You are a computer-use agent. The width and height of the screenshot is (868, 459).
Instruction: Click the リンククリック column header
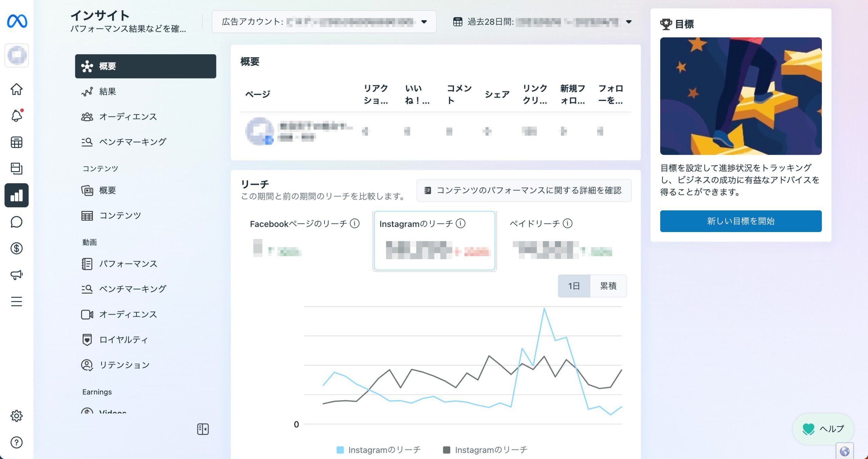click(x=535, y=94)
